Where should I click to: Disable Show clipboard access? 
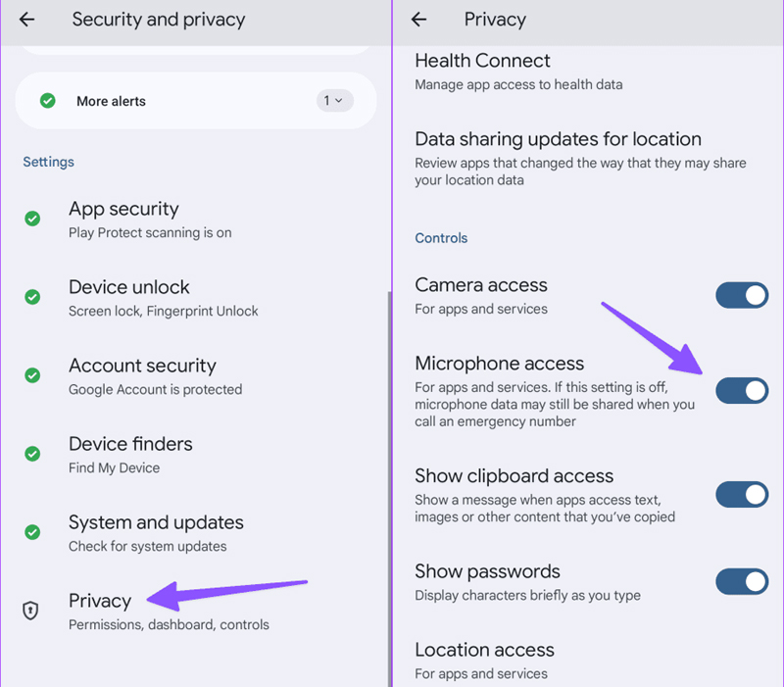pyautogui.click(x=742, y=494)
